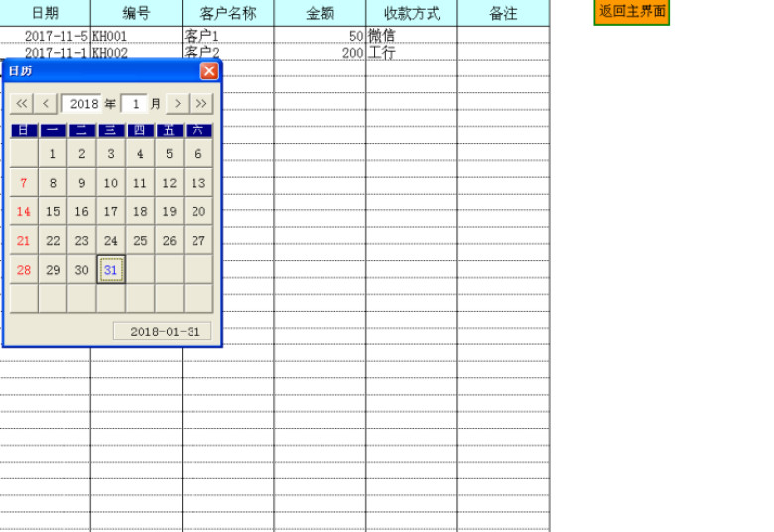Viewport: 774px width, 532px height.
Task: Select day 25 in the calendar
Action: coord(140,240)
